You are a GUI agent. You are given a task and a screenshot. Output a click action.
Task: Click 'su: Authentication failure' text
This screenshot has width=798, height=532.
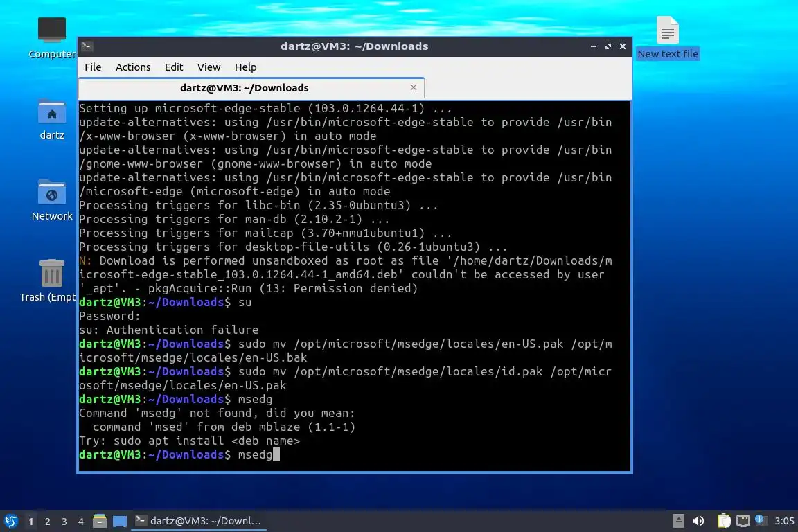click(168, 330)
